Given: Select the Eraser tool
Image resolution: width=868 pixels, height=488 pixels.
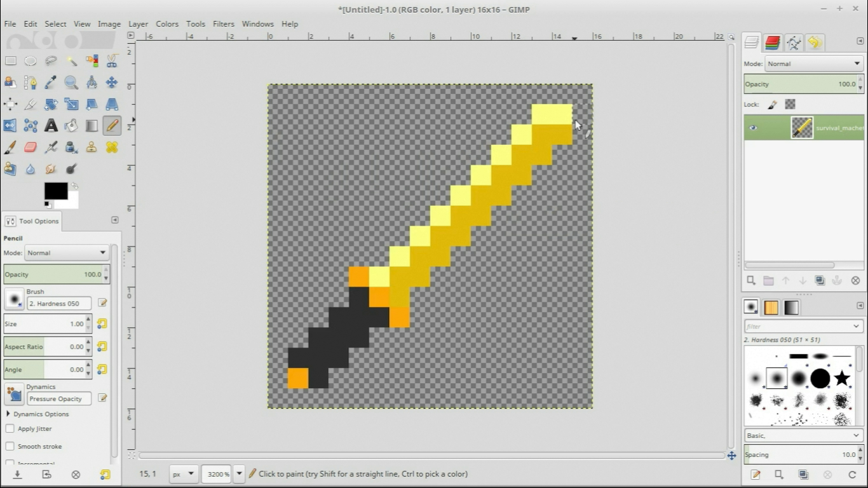Looking at the screenshot, I should [31, 147].
